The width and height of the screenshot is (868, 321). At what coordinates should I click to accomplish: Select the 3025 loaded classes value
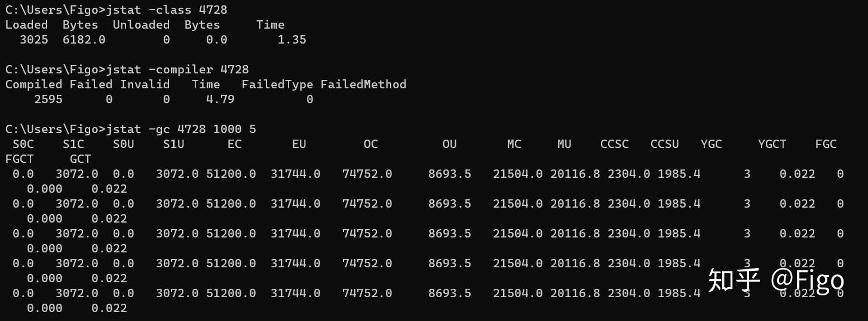(34, 40)
